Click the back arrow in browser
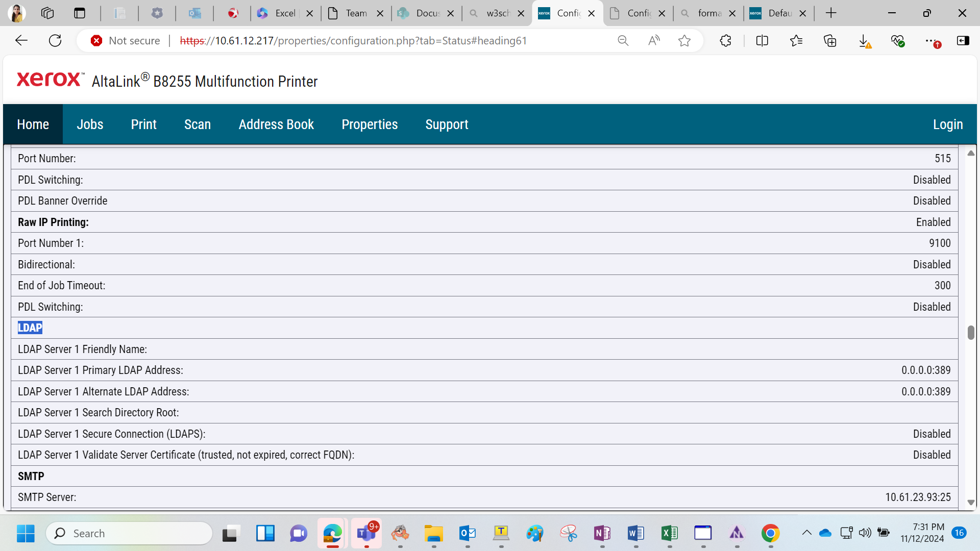Image resolution: width=980 pixels, height=551 pixels. 21,41
